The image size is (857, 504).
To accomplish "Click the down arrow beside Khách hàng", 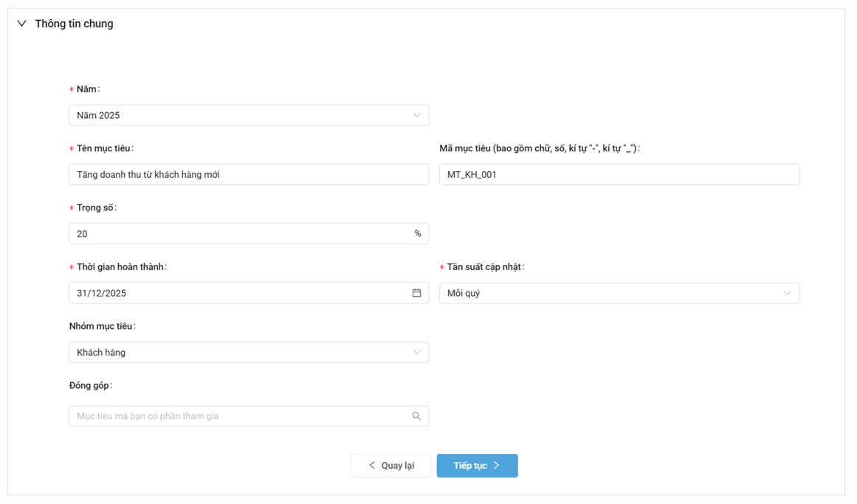I will pos(416,353).
